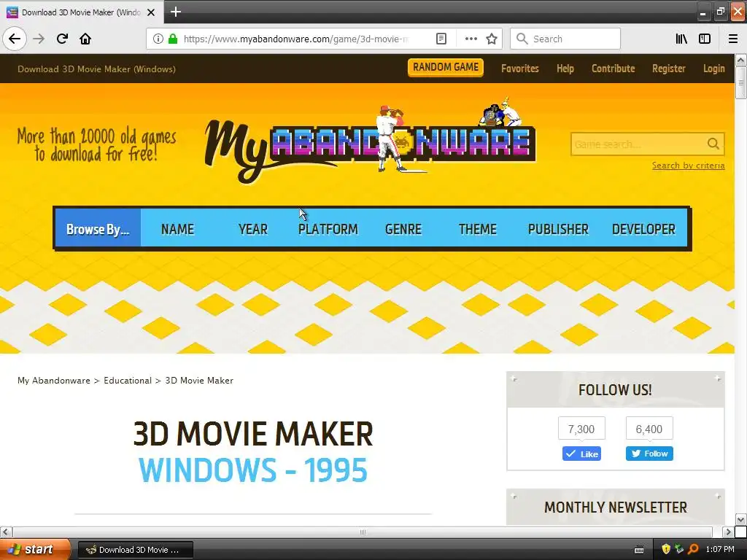747x560 pixels.
Task: Show the sidebar via sidebar icon
Action: point(705,39)
